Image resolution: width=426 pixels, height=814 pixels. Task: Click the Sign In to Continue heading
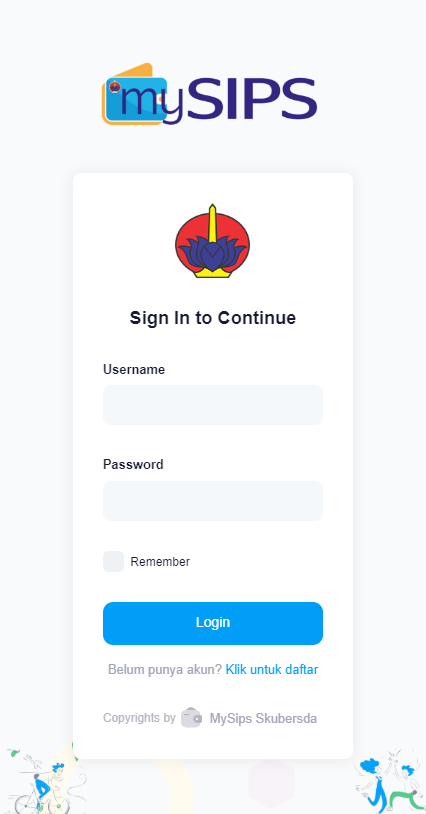click(213, 318)
